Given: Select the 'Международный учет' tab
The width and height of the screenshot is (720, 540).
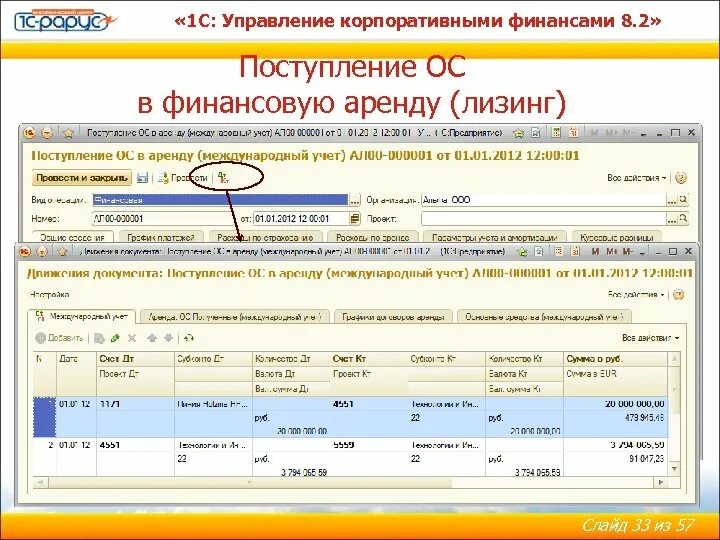Looking at the screenshot, I should [82, 316].
